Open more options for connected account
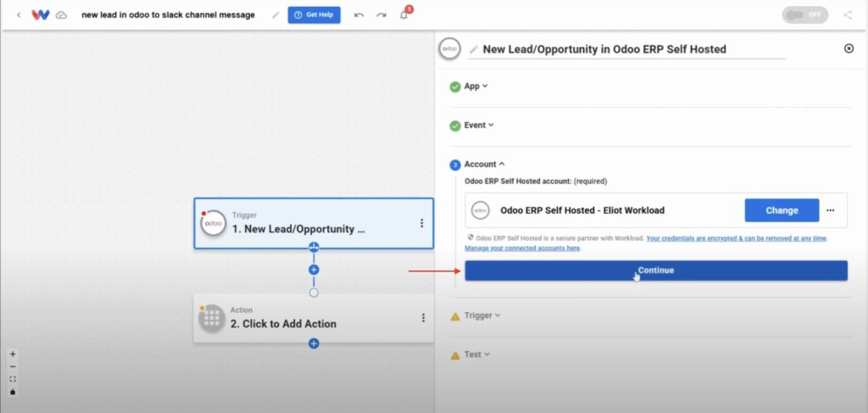The width and height of the screenshot is (868, 413). coord(831,210)
